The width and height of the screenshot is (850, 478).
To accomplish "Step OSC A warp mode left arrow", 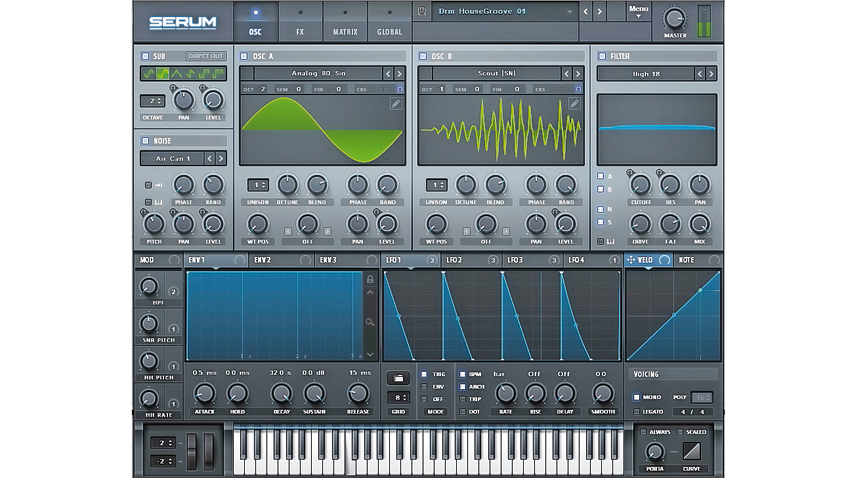I will 288,231.
